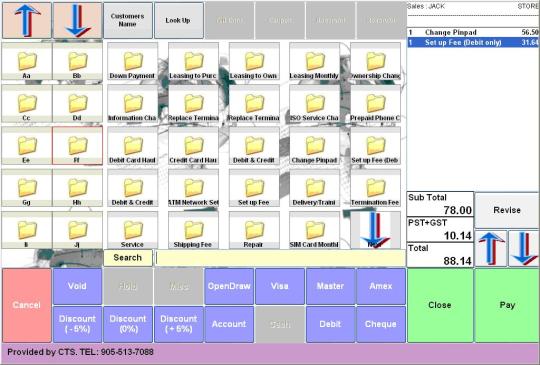Viewport: 540px width, 365px height.
Task: Choose Debit as payment type
Action: tap(330, 324)
